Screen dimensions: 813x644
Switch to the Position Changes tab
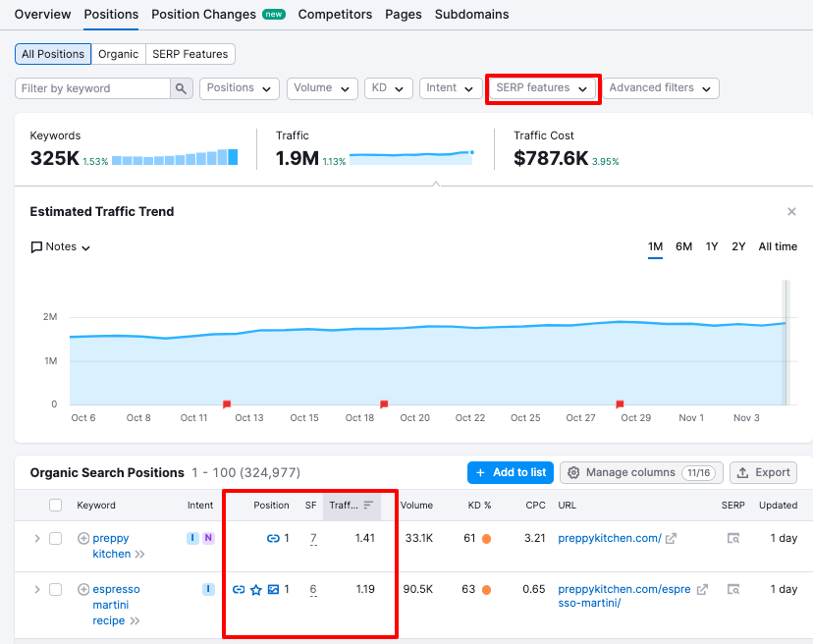pos(218,15)
